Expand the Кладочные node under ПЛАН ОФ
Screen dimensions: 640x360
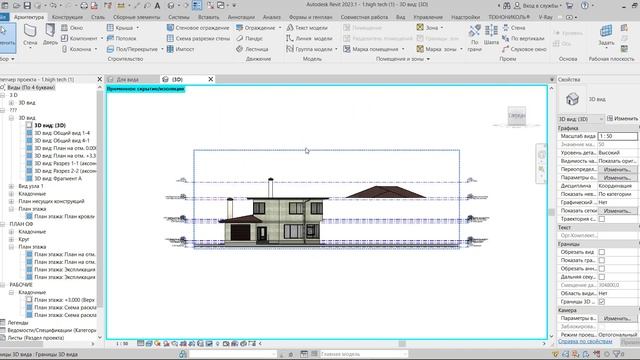click(x=11, y=232)
